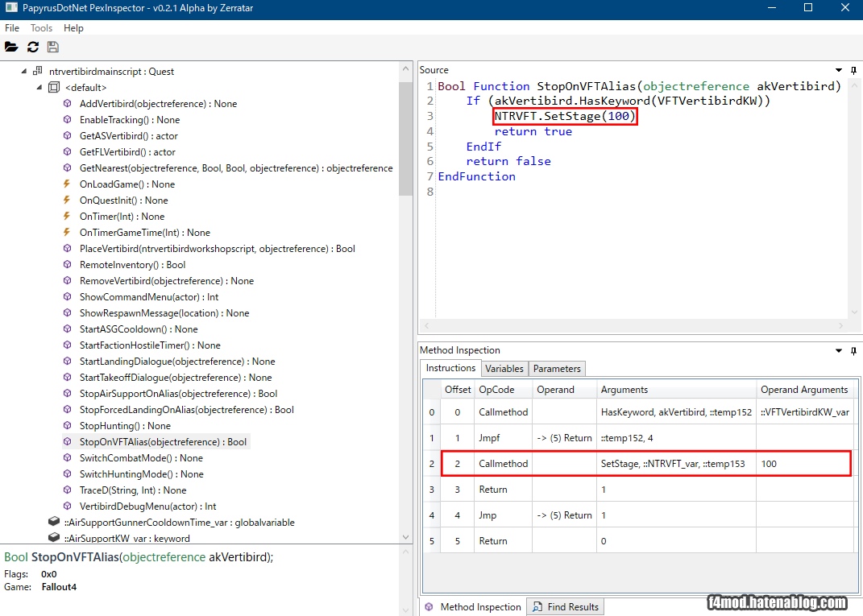Collapse the ntrvertibirdmainscript Quest node

point(23,71)
